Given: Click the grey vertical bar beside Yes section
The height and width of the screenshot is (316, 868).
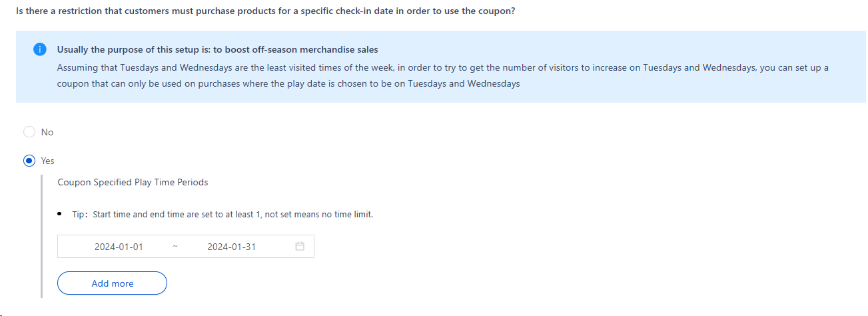Looking at the screenshot, I should coord(42,233).
